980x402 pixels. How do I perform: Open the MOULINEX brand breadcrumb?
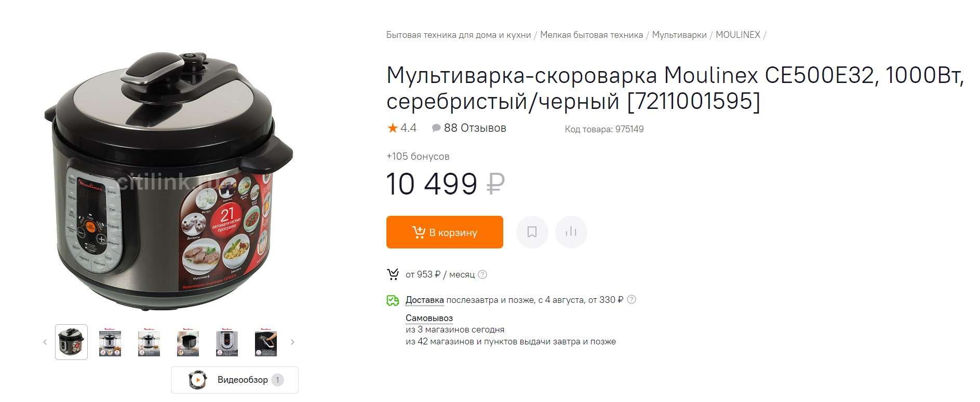point(737,35)
